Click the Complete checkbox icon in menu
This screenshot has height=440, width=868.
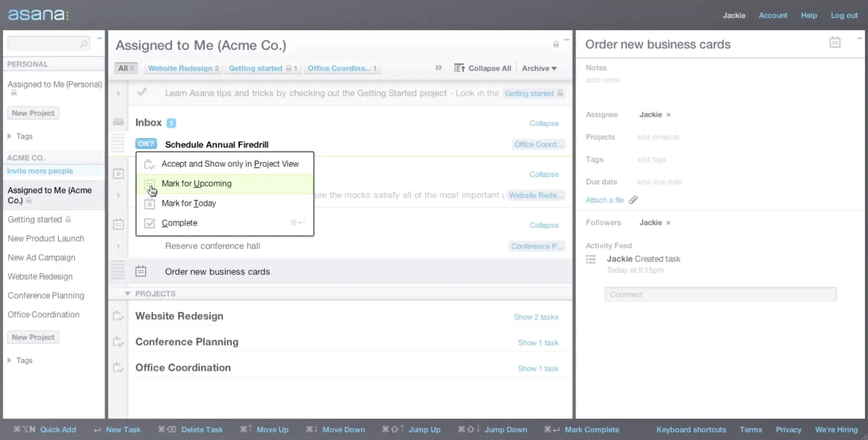[150, 223]
